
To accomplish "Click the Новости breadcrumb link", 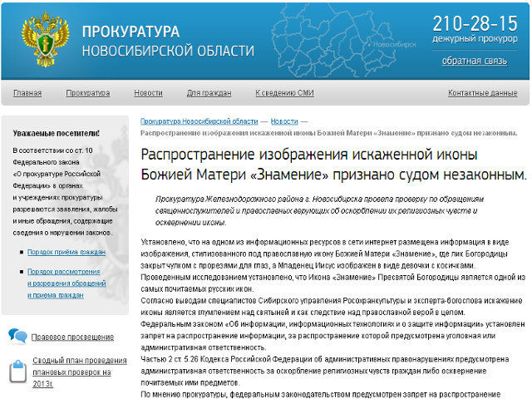I will click(x=283, y=121).
